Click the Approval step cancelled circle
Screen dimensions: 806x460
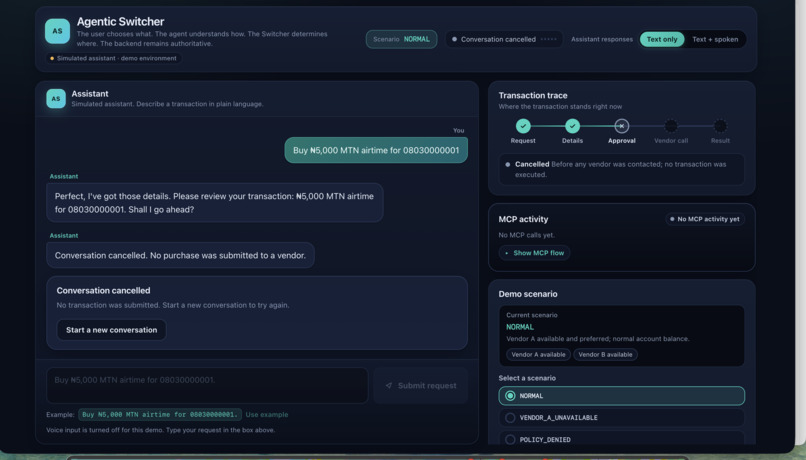tap(621, 126)
